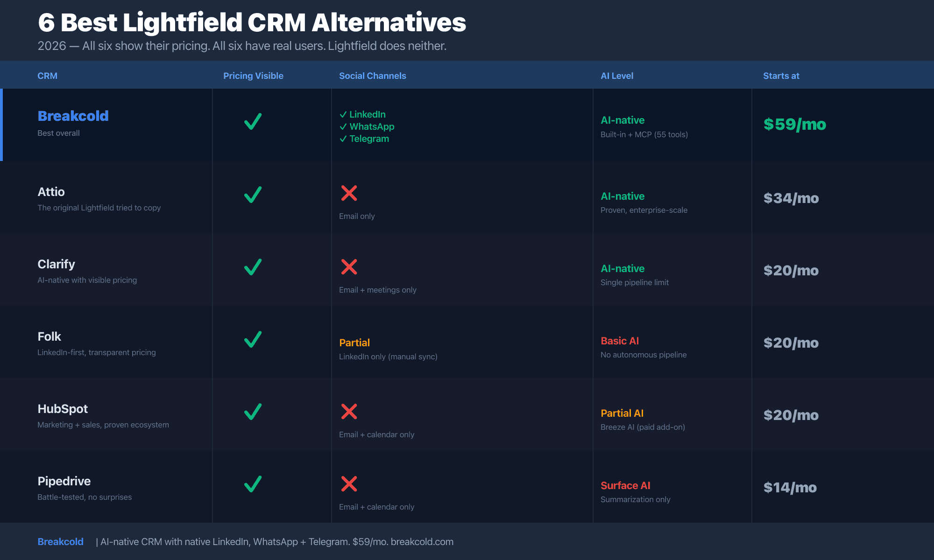The height and width of the screenshot is (560, 934).
Task: Click the $14/mo price for Pipedrive
Action: coord(790,487)
